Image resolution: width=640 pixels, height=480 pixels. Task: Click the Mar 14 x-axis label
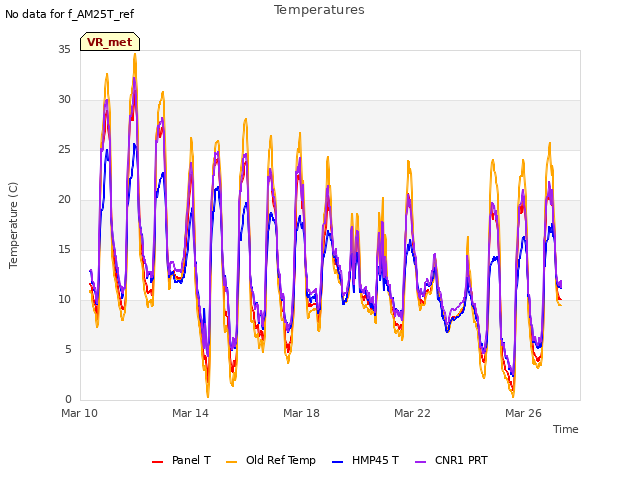(x=190, y=413)
